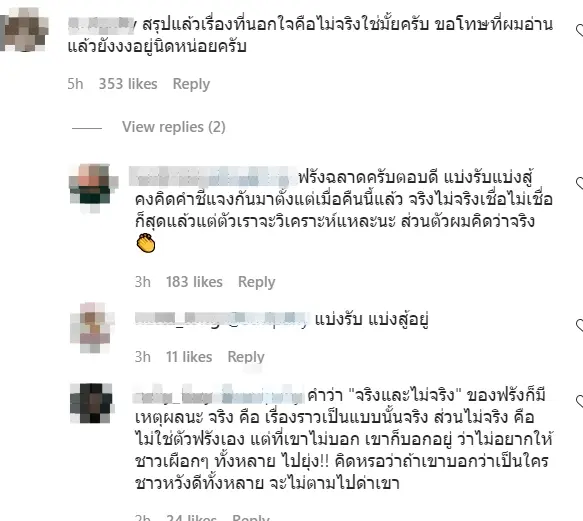This screenshot has width=583, height=521.
Task: Expand View replies (2) under first comment
Action: [x=174, y=127]
